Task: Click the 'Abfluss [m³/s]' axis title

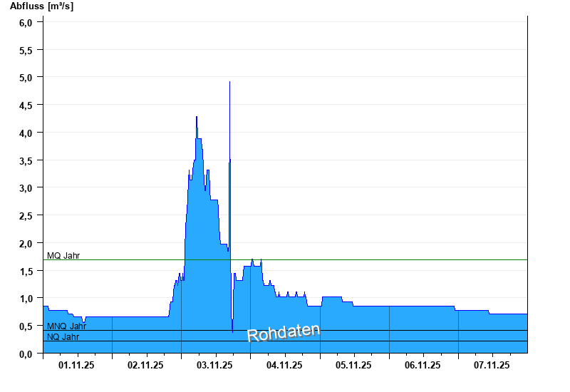Action: [41, 6]
